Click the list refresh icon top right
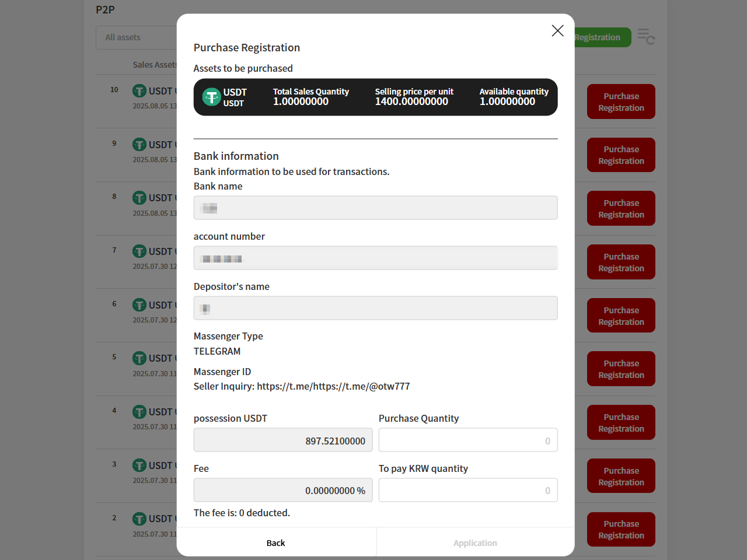 tap(645, 37)
